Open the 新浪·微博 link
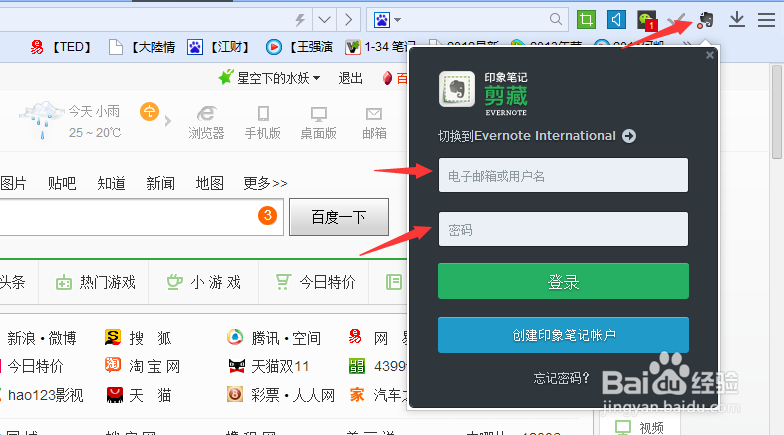The width and height of the screenshot is (784, 435). click(x=42, y=338)
